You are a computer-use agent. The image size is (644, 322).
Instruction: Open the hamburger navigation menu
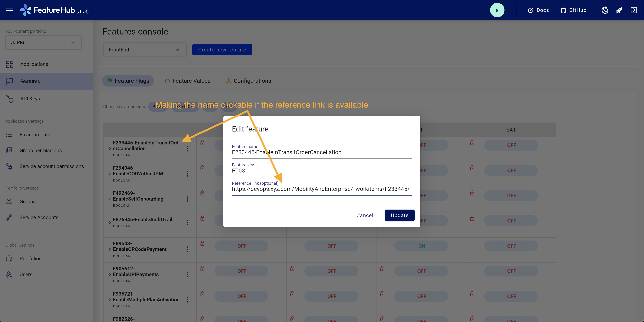pos(10,10)
